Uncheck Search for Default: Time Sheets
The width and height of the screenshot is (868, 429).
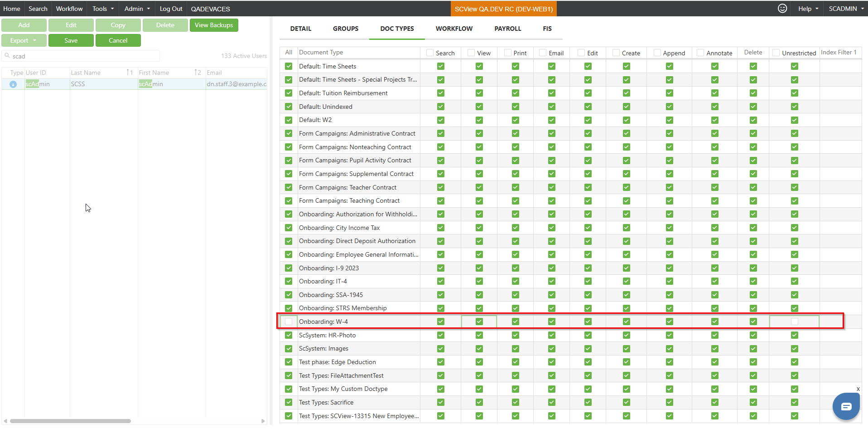click(441, 66)
